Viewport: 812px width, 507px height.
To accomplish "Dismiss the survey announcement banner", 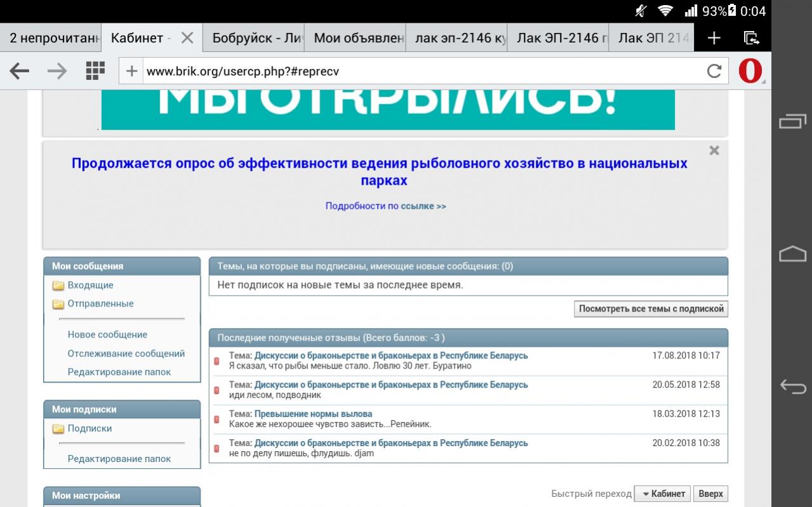I will pos(714,151).
